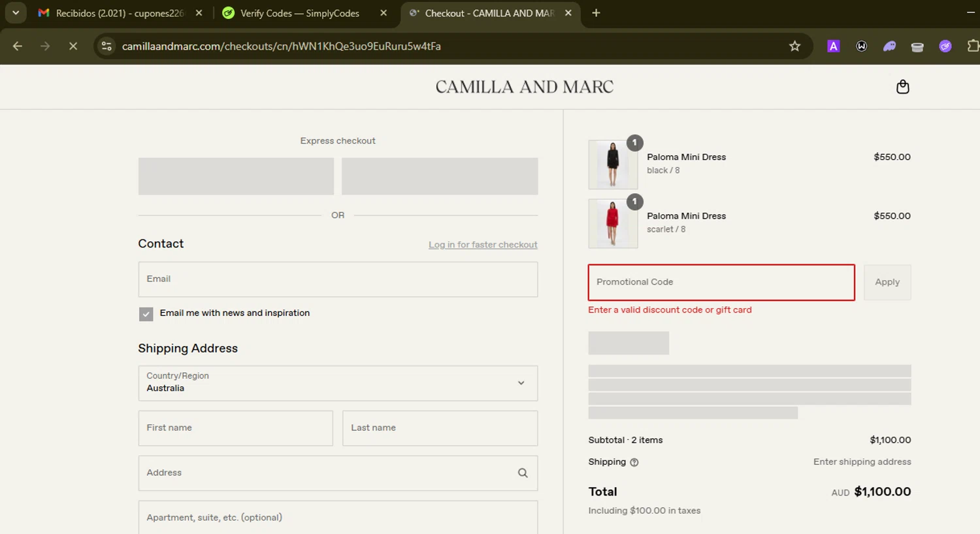Screen dimensions: 980x534
Task: Focus the First name field
Action: click(x=235, y=428)
